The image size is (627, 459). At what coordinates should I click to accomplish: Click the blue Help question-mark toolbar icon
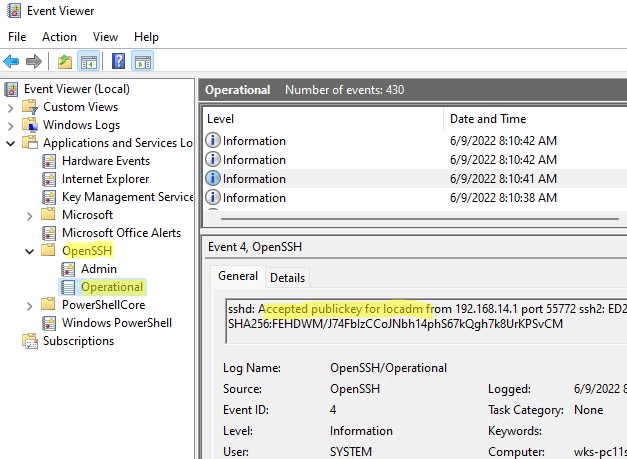tap(118, 62)
